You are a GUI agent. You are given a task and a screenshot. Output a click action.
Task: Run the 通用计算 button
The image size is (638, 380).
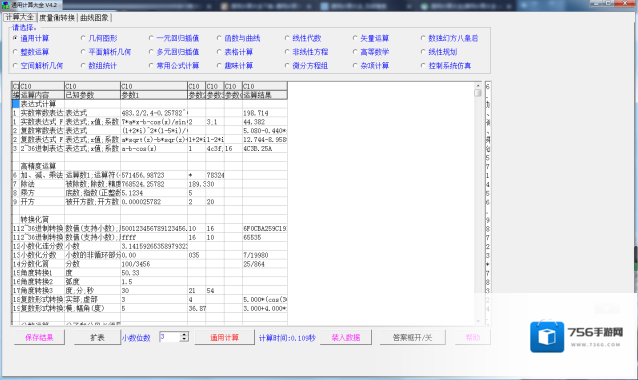click(224, 337)
